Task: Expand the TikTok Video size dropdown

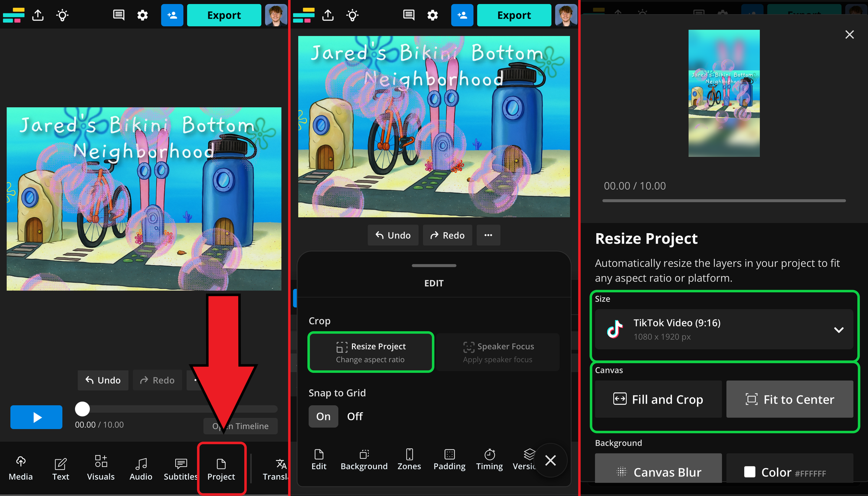Action: coord(838,329)
